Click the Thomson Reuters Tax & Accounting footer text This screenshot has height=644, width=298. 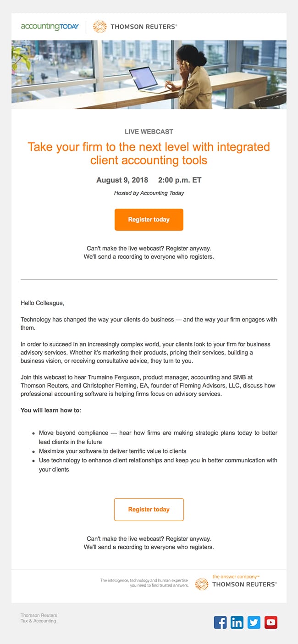pos(39,618)
